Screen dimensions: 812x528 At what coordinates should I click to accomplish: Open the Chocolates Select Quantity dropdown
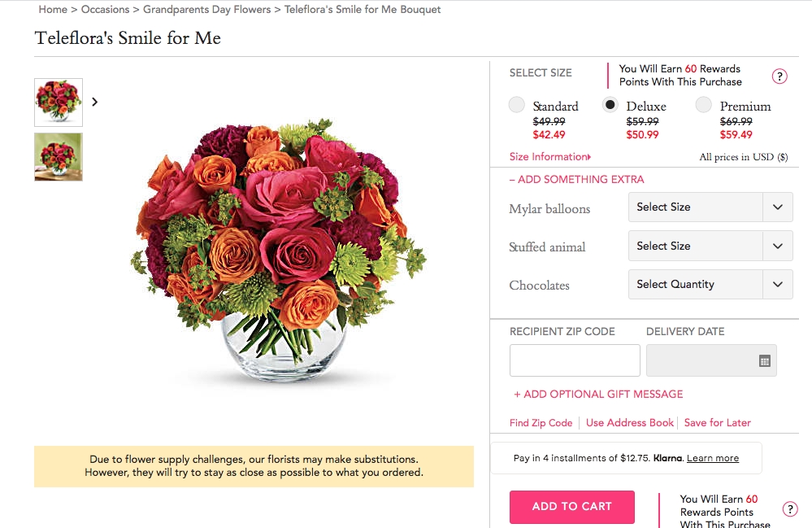coord(709,284)
